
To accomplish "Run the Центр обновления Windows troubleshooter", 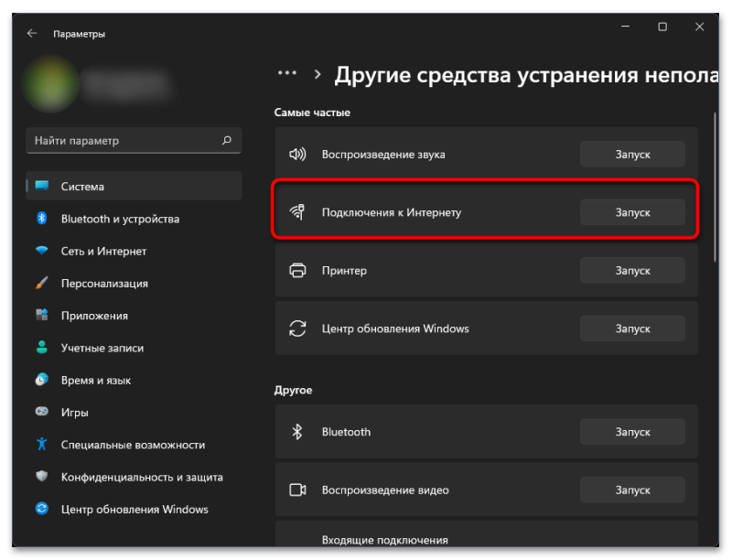I will pos(632,328).
